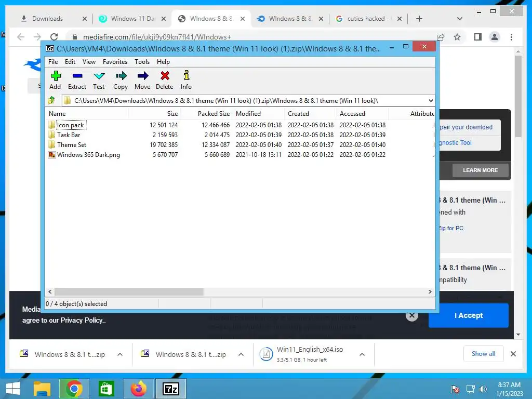Click the 7-Zip horizontal scrollbar thumb
532x399 pixels.
tap(129, 292)
